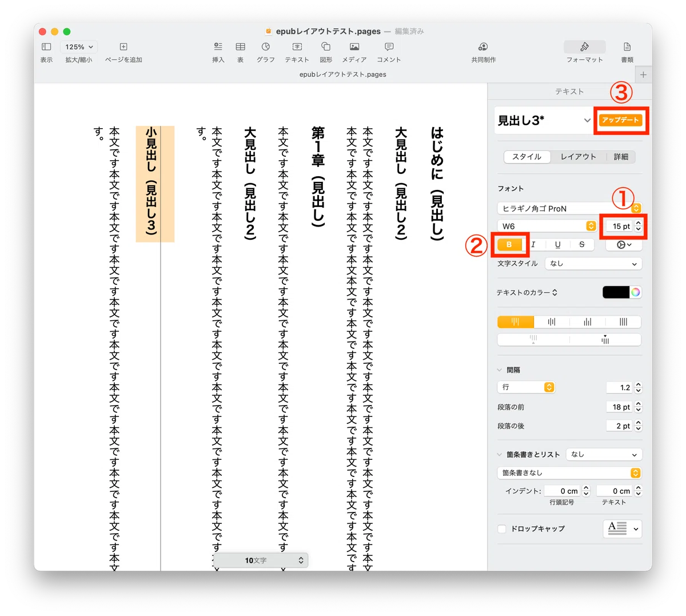The height and width of the screenshot is (616, 686).
Task: Open the 125% zoom dropdown
Action: [79, 47]
